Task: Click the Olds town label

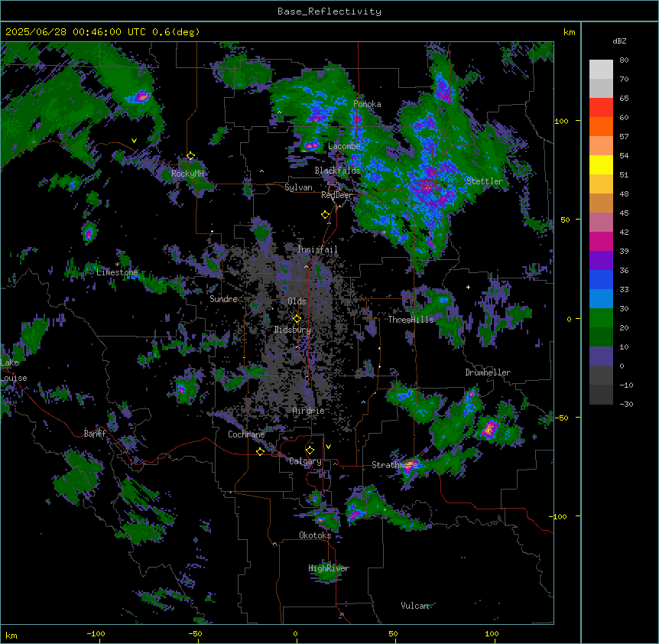Action: click(297, 301)
